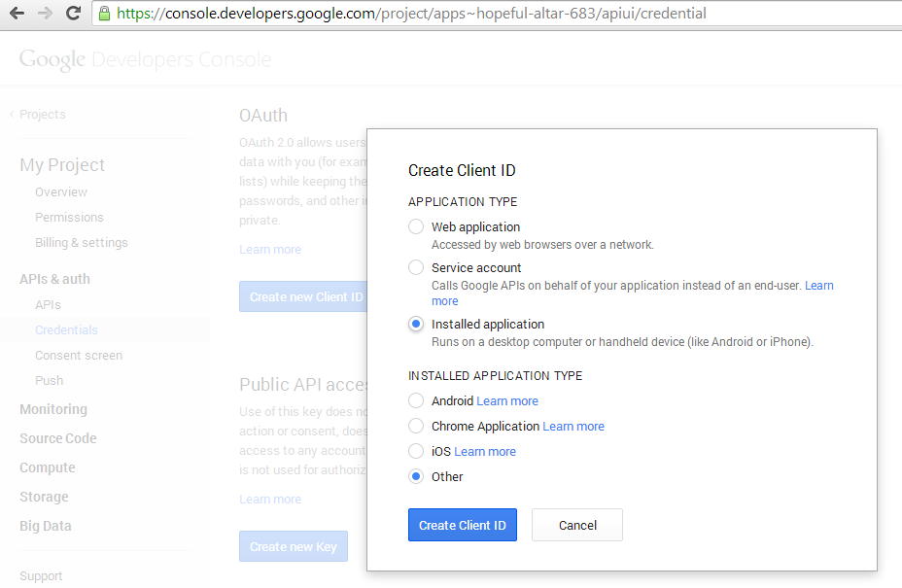Click My Project title in sidebar
902x588 pixels.
pyautogui.click(x=62, y=165)
